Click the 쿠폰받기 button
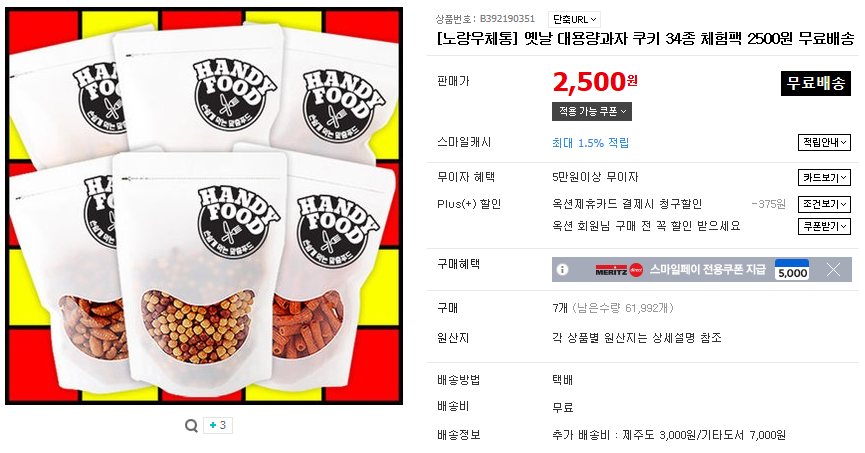This screenshot has width=865, height=453. (x=824, y=227)
